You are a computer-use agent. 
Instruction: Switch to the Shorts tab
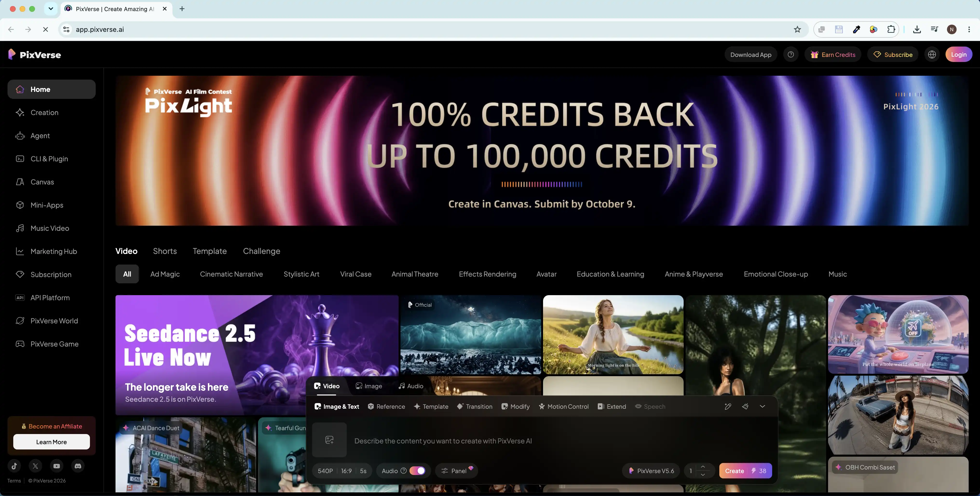tap(165, 251)
